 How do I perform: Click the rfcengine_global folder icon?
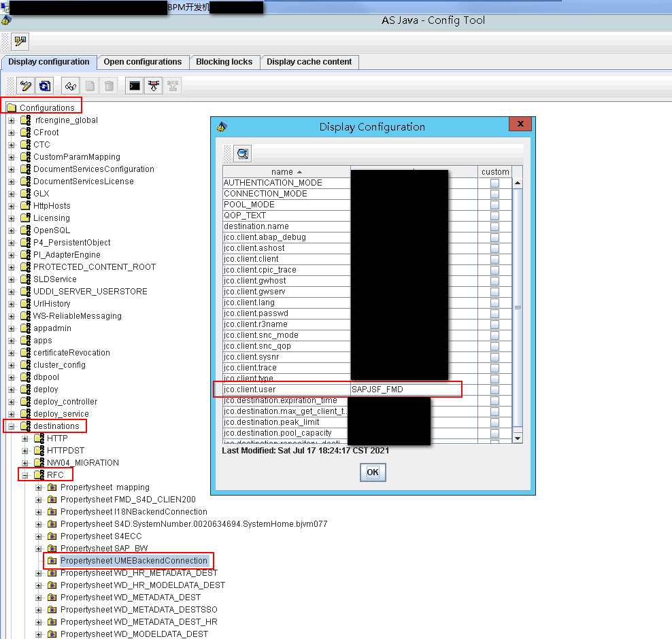coord(26,120)
